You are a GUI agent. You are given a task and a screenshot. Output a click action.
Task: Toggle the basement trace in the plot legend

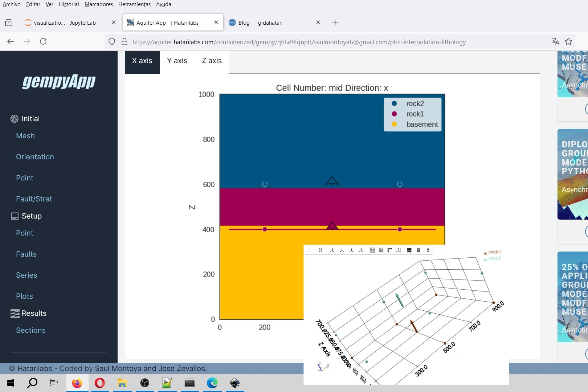422,124
